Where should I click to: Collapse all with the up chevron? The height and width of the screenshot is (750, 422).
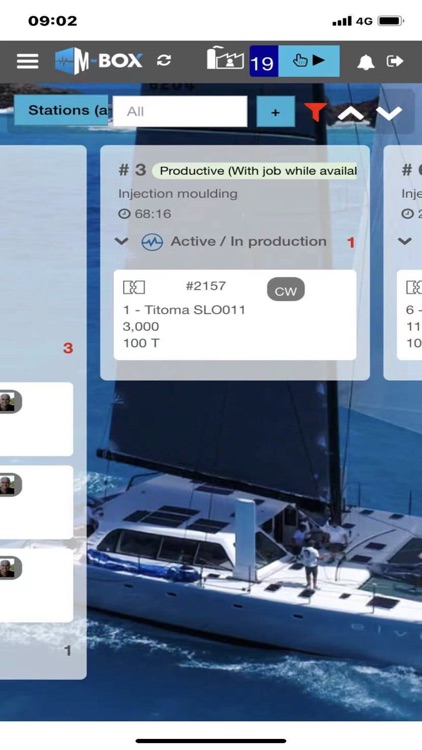point(351,114)
